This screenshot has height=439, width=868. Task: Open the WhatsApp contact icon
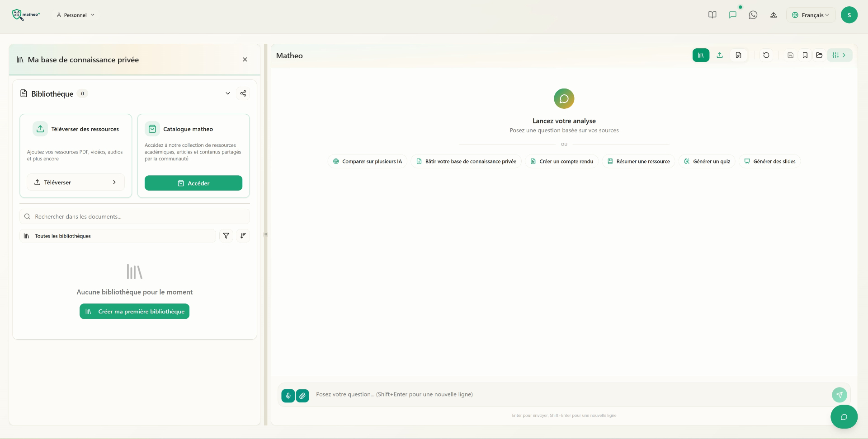point(753,15)
